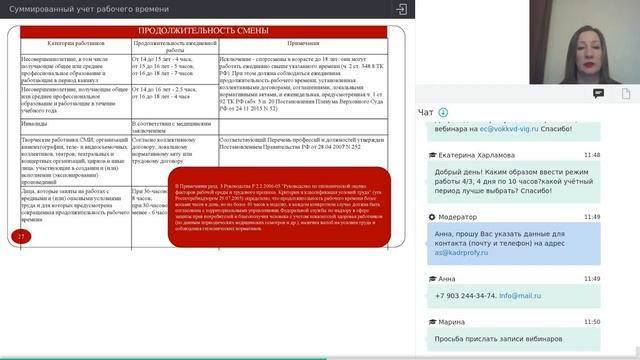This screenshot has width=640, height=360.
Task: Select Екатерина Харламова sender name
Action: (x=476, y=155)
